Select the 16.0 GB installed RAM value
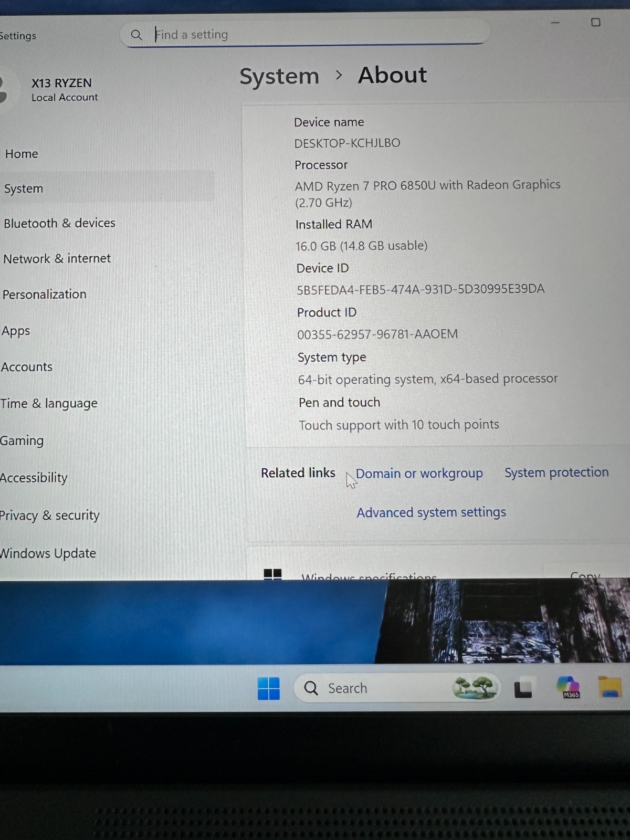This screenshot has width=630, height=840. pos(361,246)
